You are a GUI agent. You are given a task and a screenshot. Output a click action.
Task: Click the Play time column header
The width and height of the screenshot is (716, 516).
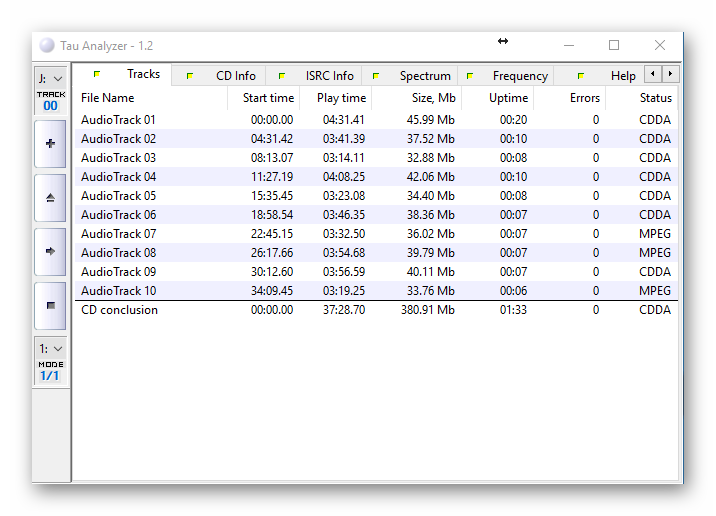click(340, 98)
